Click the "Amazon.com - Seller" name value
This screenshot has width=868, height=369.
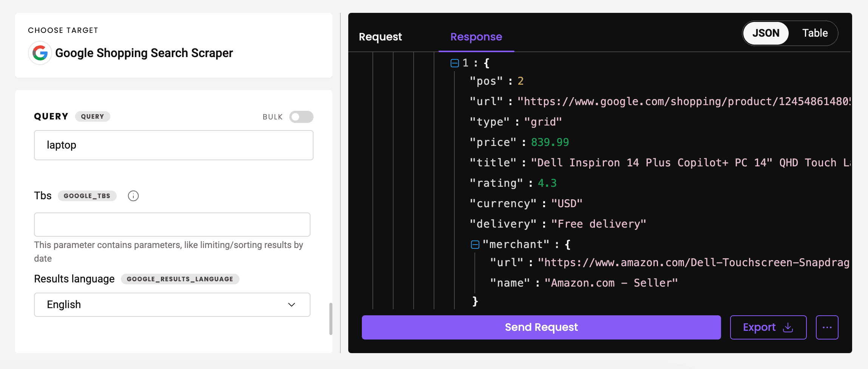pos(611,283)
